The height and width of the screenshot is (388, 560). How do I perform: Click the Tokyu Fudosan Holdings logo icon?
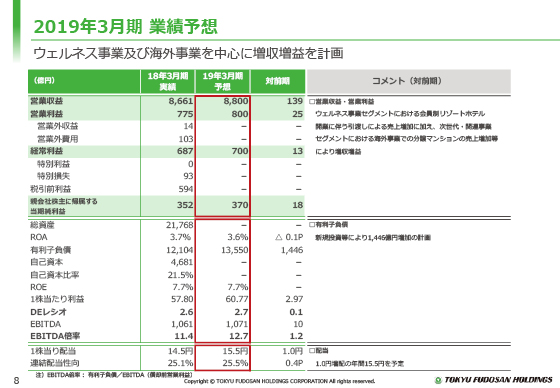click(438, 380)
